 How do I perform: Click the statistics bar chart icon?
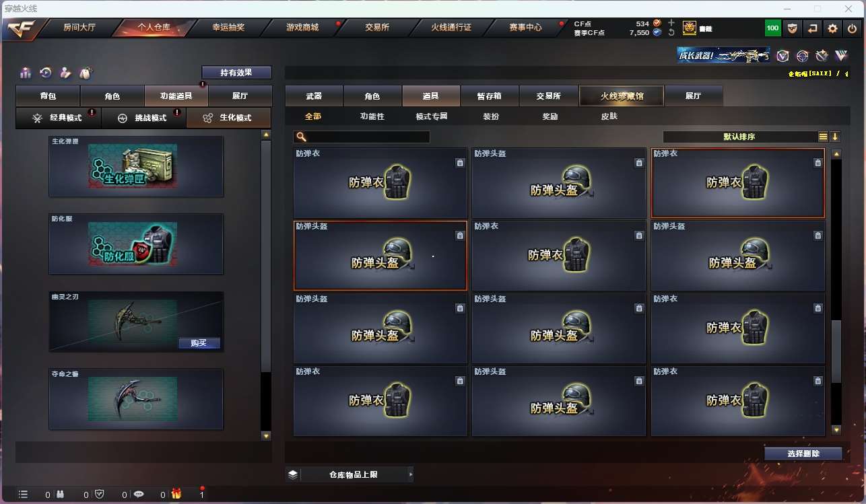coord(26,73)
